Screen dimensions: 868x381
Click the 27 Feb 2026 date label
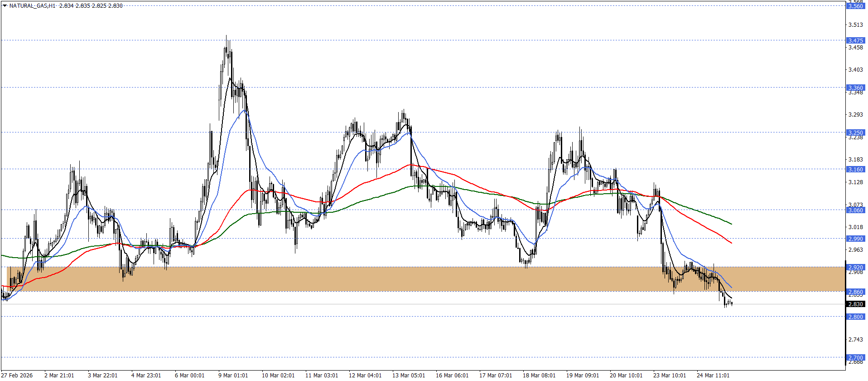pos(17,375)
